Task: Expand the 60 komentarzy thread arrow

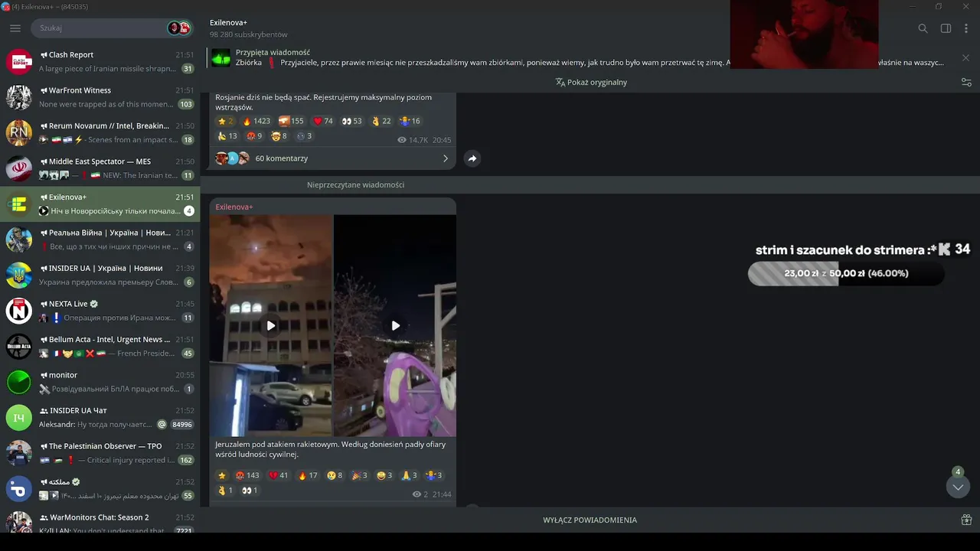Action: coord(446,158)
